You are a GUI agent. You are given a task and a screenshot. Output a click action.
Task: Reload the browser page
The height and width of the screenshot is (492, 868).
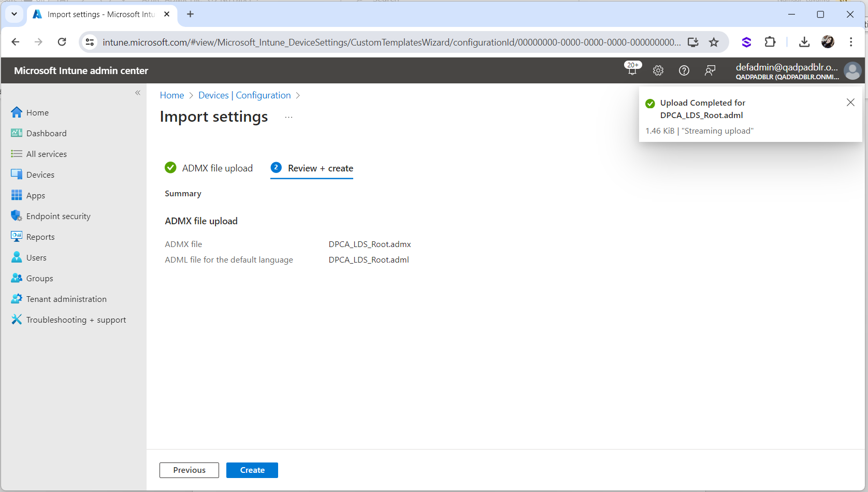pos(62,42)
